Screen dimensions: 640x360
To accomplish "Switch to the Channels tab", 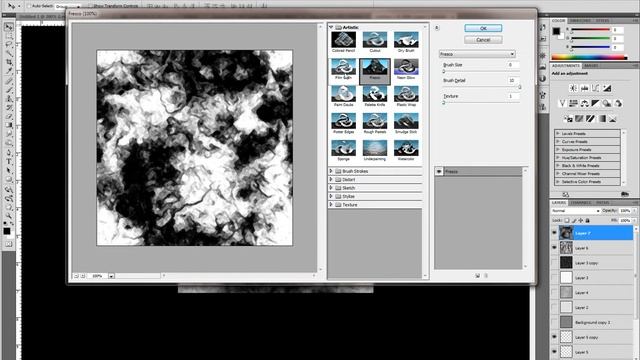I will coord(581,202).
